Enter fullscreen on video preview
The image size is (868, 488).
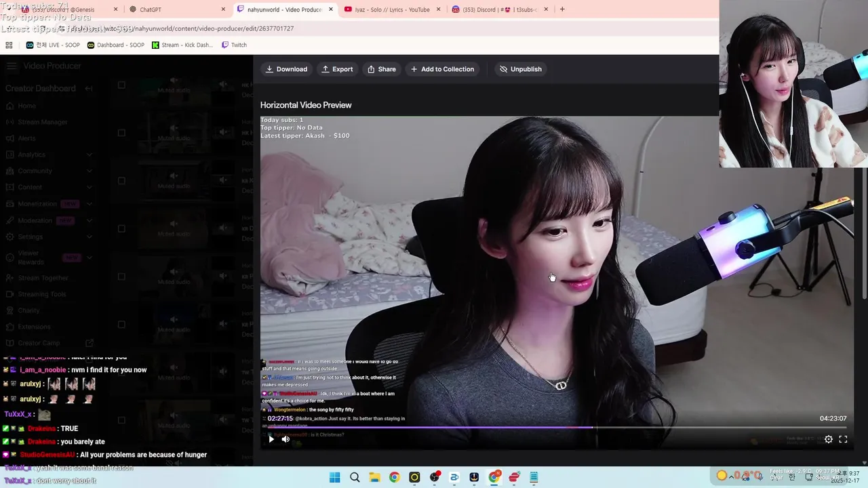(x=843, y=439)
